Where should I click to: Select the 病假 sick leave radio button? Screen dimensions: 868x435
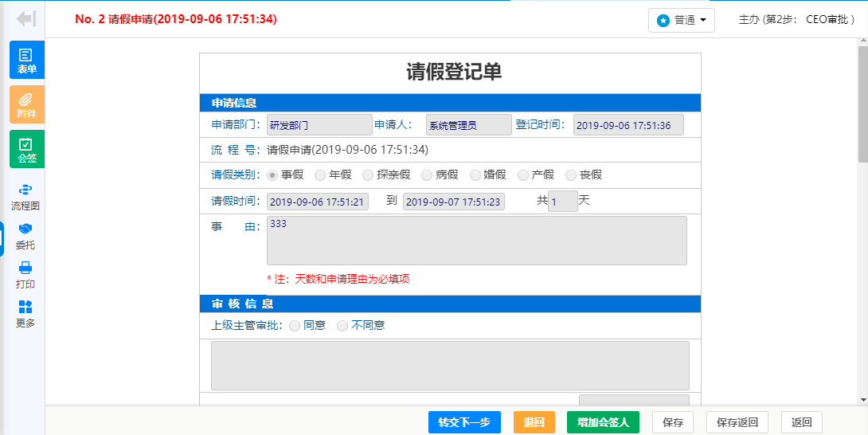pos(427,174)
